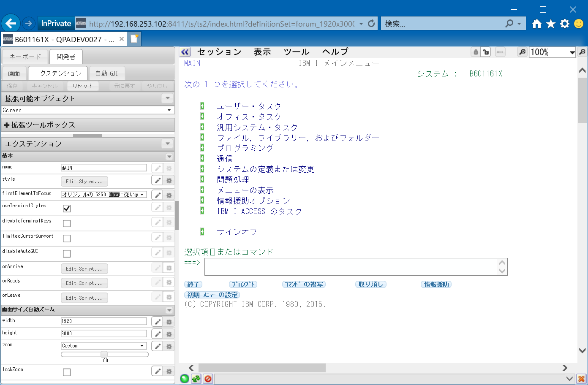Open ヘルプ menu

tap(335, 52)
